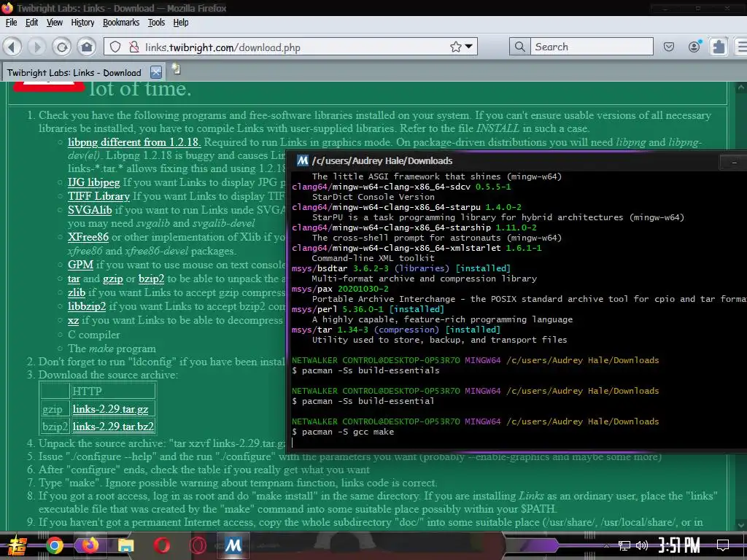Open the network tray icon
The height and width of the screenshot is (560, 747).
coord(624,545)
